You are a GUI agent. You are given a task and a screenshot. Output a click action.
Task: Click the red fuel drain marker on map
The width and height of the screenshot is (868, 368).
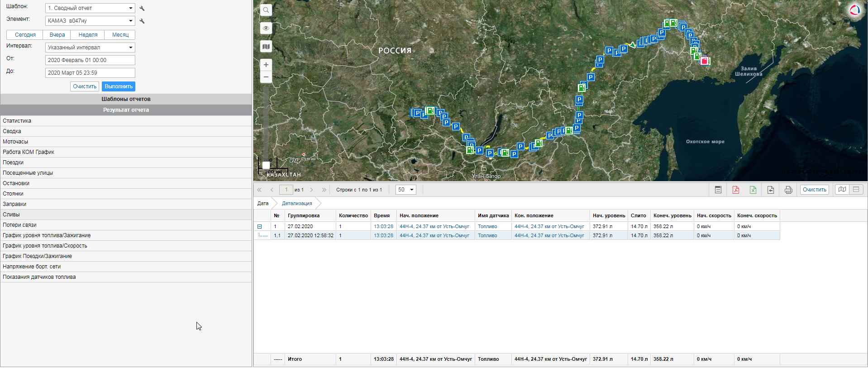pos(705,61)
